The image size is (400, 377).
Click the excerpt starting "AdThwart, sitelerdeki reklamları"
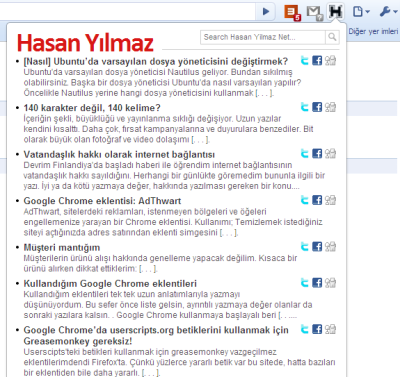point(173,222)
